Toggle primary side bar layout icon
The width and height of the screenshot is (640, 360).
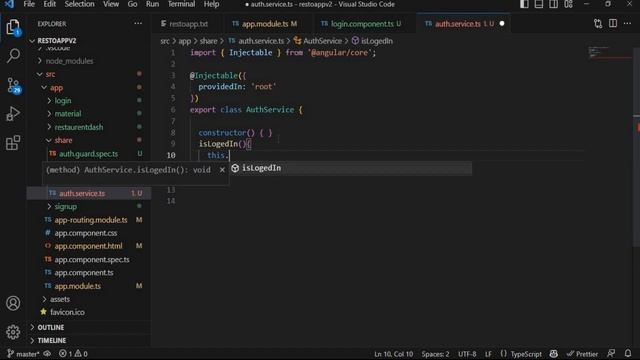click(524, 4)
